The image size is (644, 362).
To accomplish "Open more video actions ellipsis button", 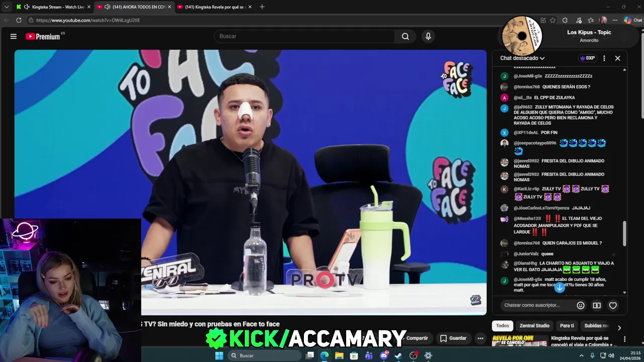I will (480, 338).
